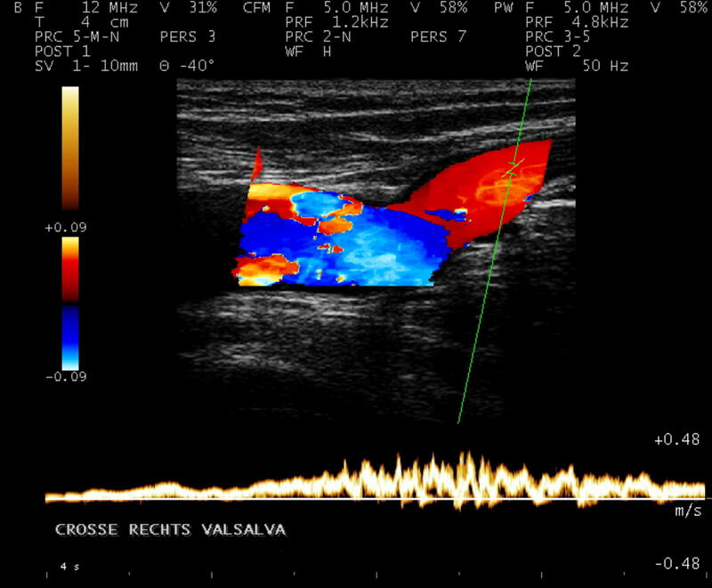Select the 'CROSSE RECHTS VALSALVA' annotation
Screen dimensions: 712x588
click(x=170, y=529)
